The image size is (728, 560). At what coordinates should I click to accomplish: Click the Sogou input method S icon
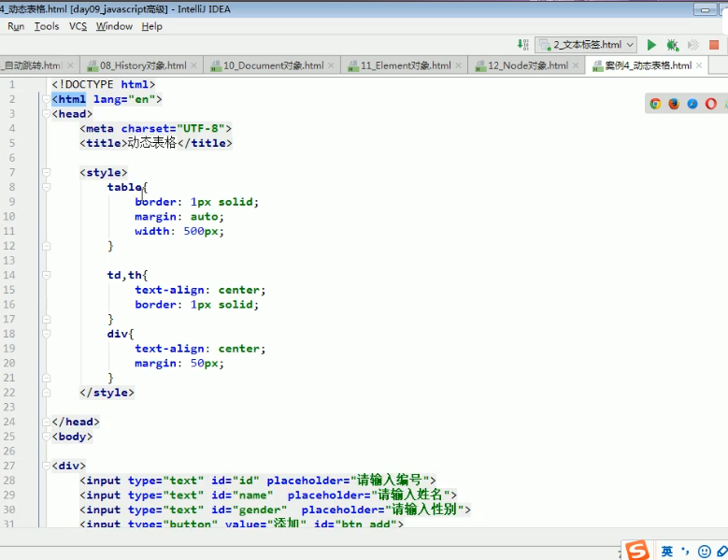tap(636, 551)
